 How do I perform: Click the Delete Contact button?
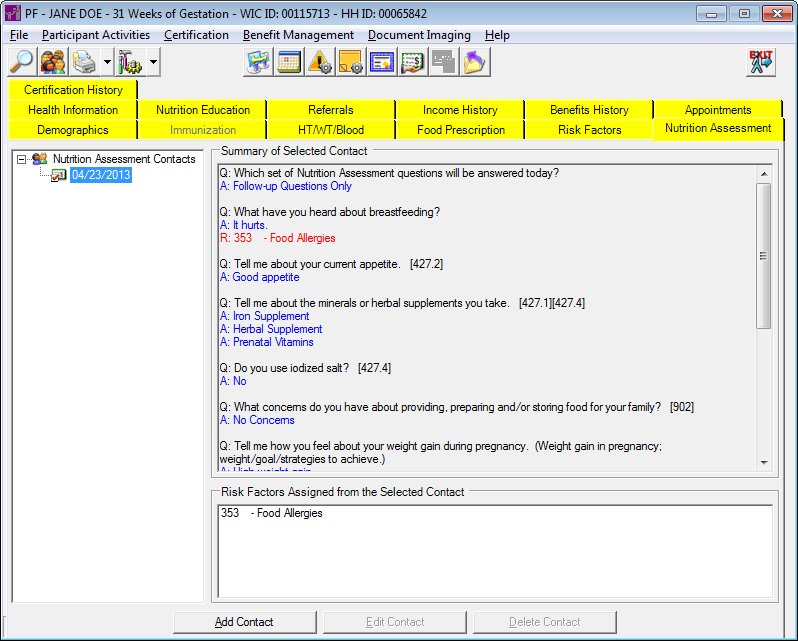[545, 622]
